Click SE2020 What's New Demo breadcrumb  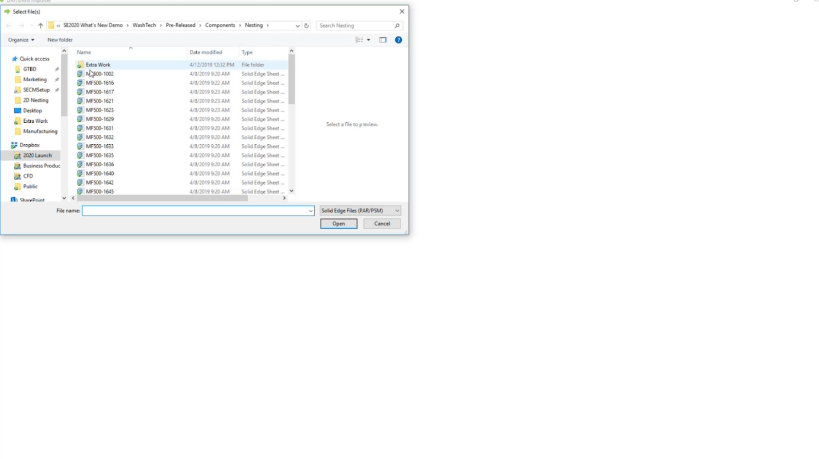tap(93, 26)
